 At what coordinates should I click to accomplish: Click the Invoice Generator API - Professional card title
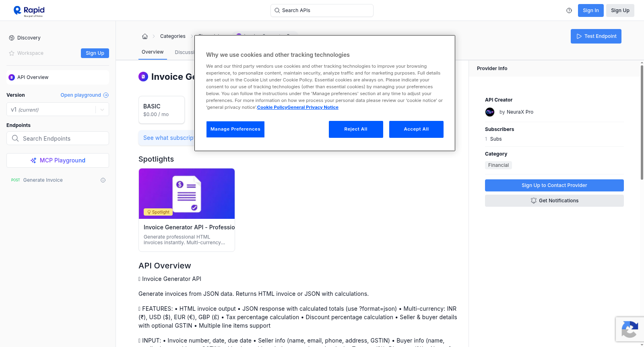(189, 227)
